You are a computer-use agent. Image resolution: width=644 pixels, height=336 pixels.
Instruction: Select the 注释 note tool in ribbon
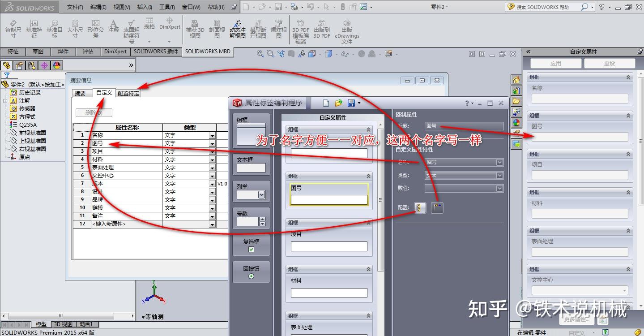(x=114, y=26)
